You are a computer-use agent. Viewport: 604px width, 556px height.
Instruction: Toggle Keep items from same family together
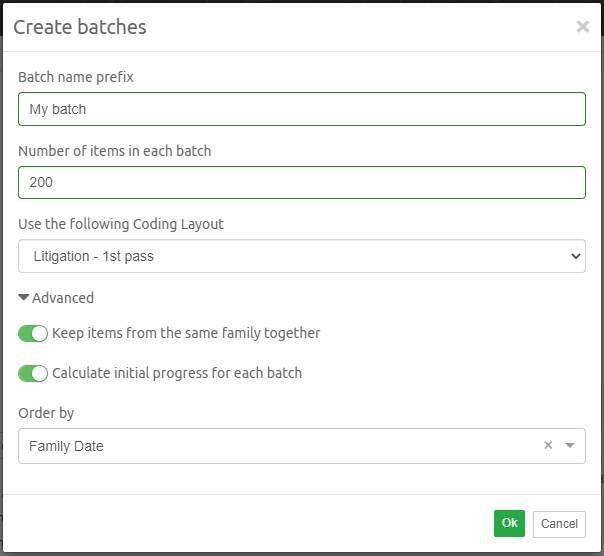pyautogui.click(x=33, y=333)
